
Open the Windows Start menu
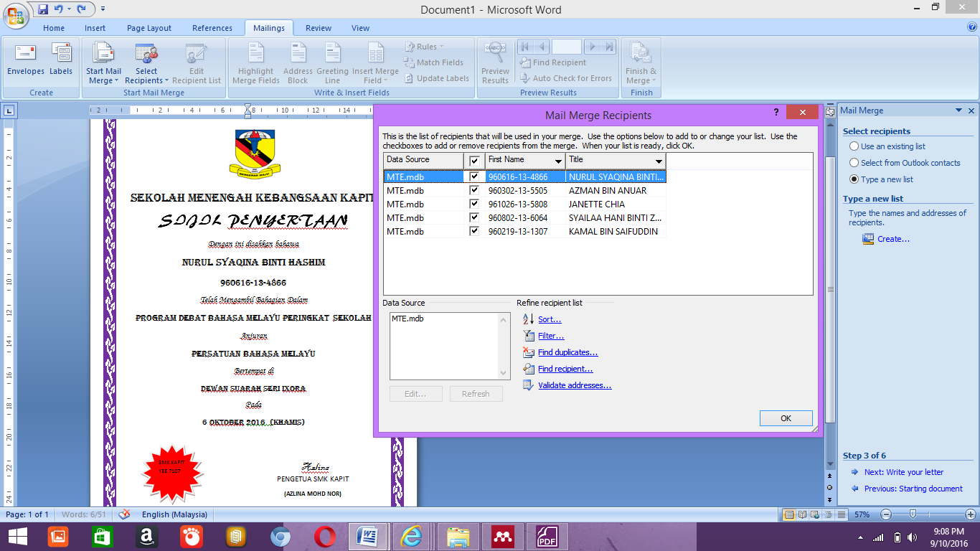tap(18, 537)
